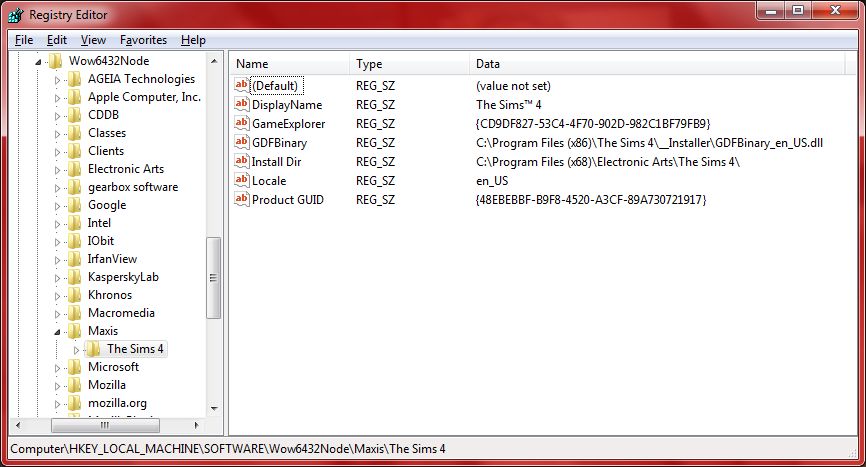This screenshot has width=866, height=467.
Task: Click the KasperskyLab folder icon
Action: (75, 277)
